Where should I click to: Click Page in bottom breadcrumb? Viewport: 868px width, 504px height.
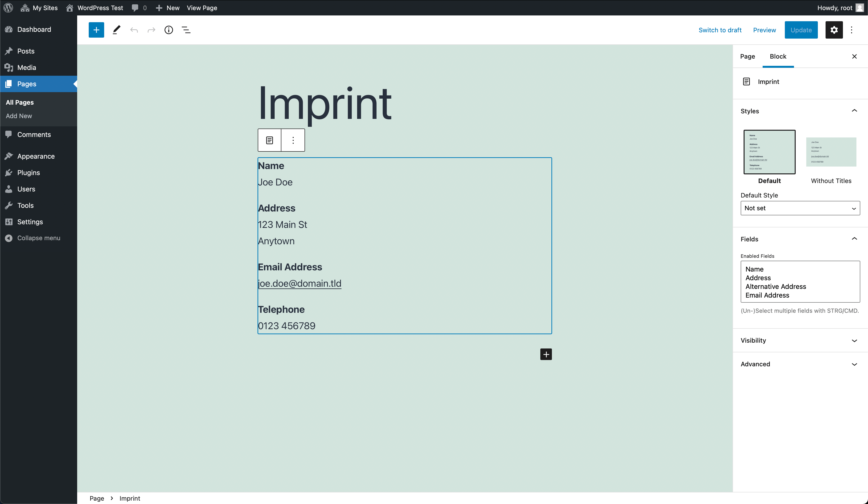pyautogui.click(x=97, y=498)
